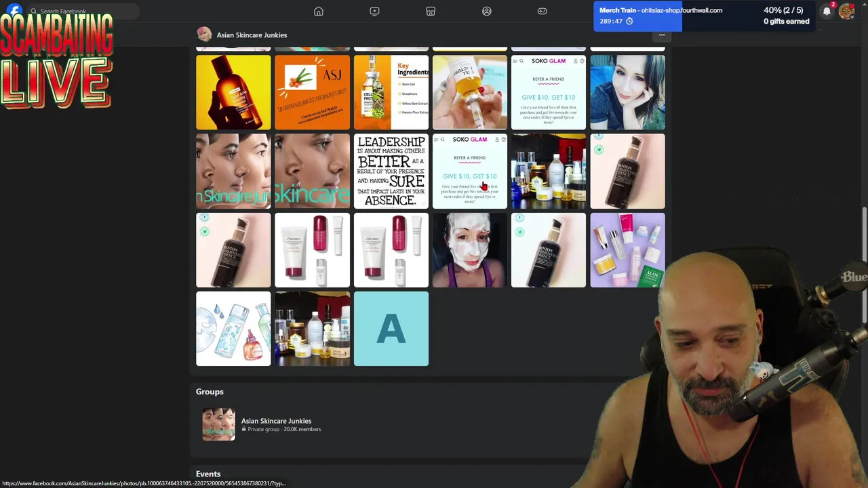Screen dimensions: 868x488
Task: Click the Asian Skincare Junkies group thumbnail
Action: click(x=218, y=424)
